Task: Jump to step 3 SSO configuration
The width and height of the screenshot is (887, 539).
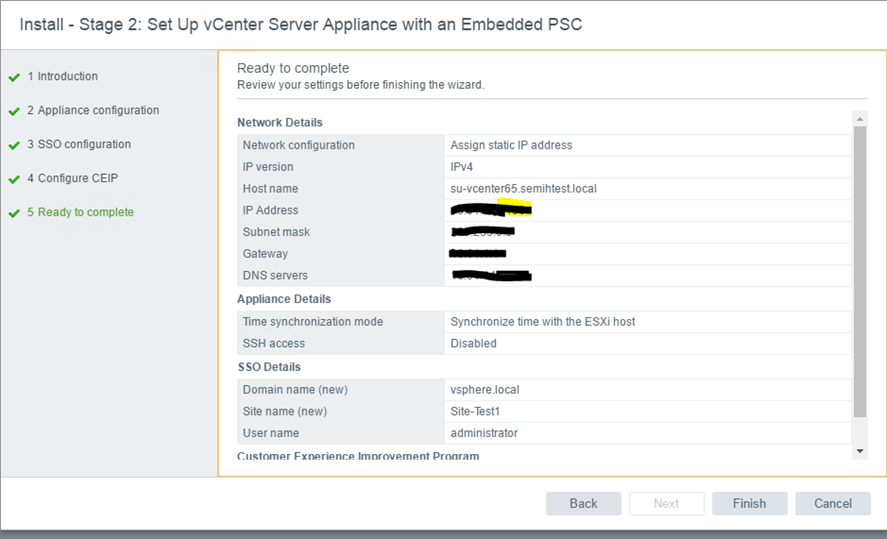Action: point(79,144)
